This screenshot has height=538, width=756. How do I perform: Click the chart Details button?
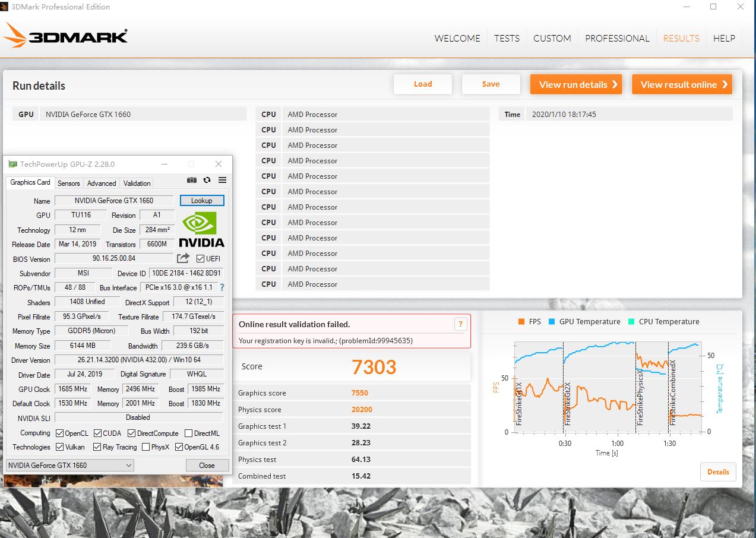pos(718,472)
